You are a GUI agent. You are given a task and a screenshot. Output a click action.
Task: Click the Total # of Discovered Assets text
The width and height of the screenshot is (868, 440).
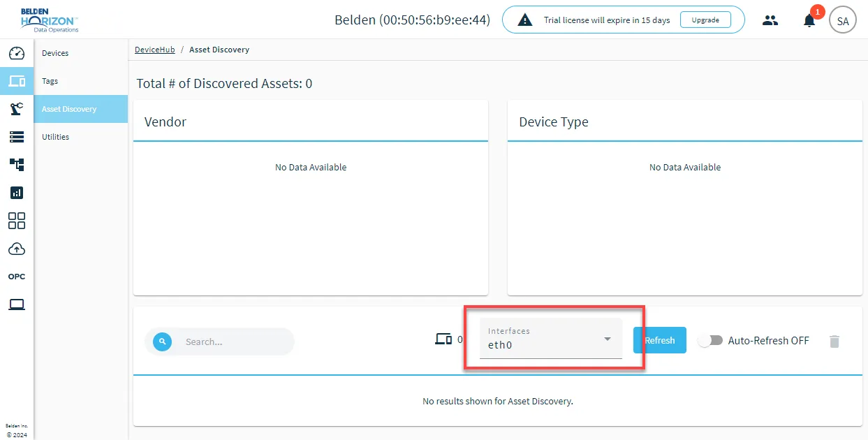pos(224,84)
